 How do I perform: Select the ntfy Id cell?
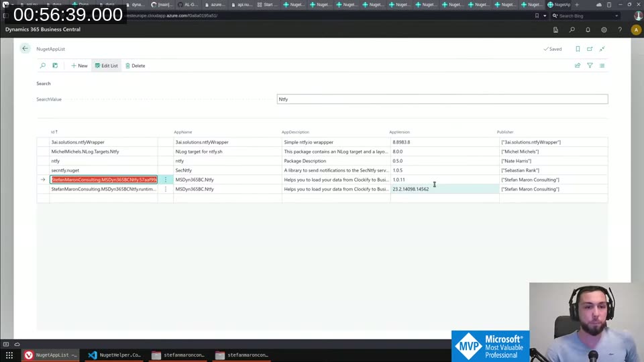tap(103, 161)
